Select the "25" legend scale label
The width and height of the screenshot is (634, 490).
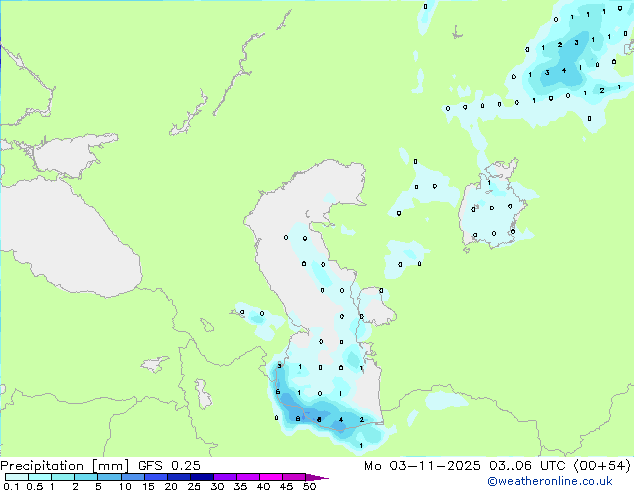click(194, 486)
